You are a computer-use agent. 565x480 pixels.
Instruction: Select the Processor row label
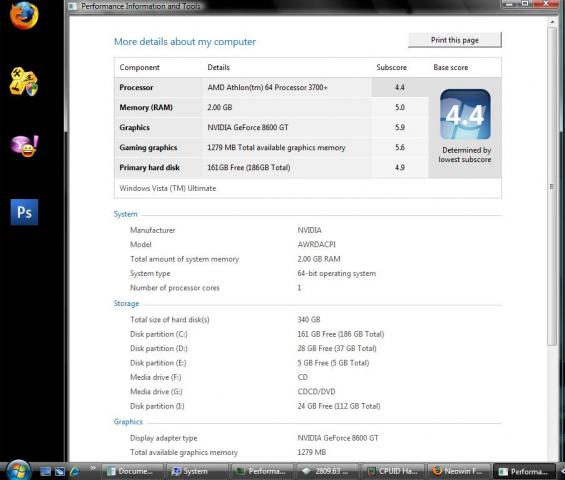tap(136, 88)
